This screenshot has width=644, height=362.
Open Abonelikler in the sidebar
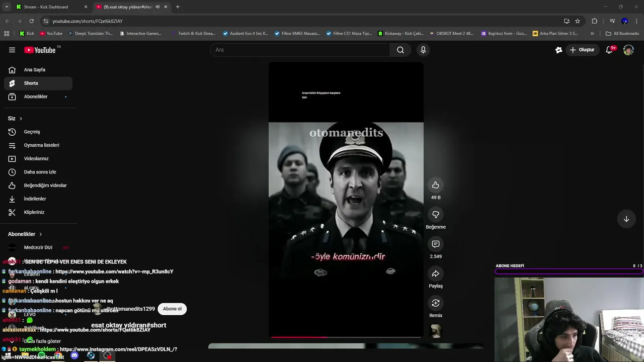click(38, 97)
